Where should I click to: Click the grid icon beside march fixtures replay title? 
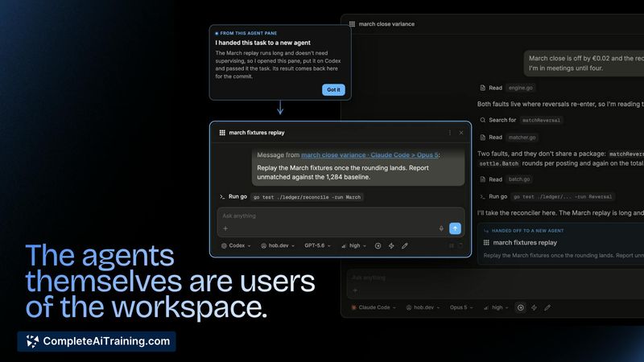[222, 133]
